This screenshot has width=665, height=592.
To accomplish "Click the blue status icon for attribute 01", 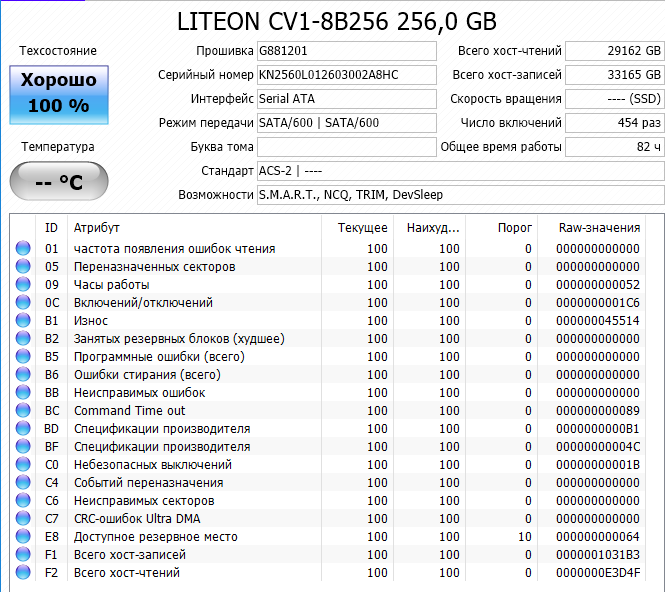I will [x=23, y=249].
